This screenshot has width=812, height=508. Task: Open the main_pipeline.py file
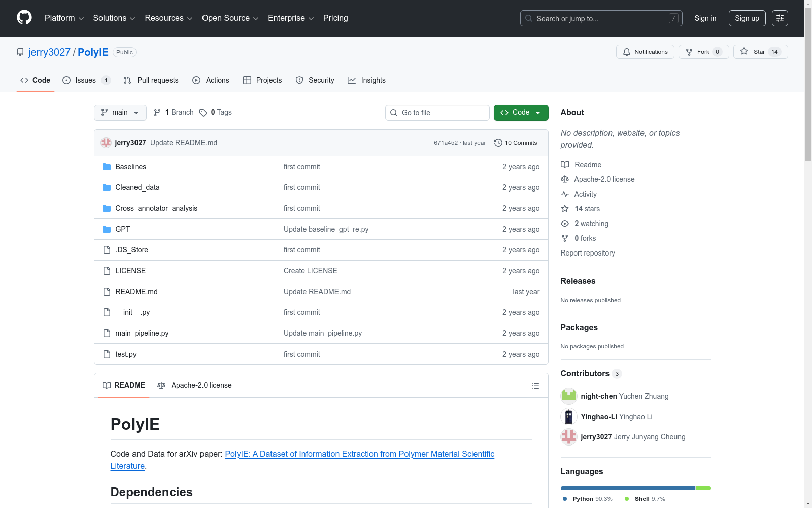point(142,333)
